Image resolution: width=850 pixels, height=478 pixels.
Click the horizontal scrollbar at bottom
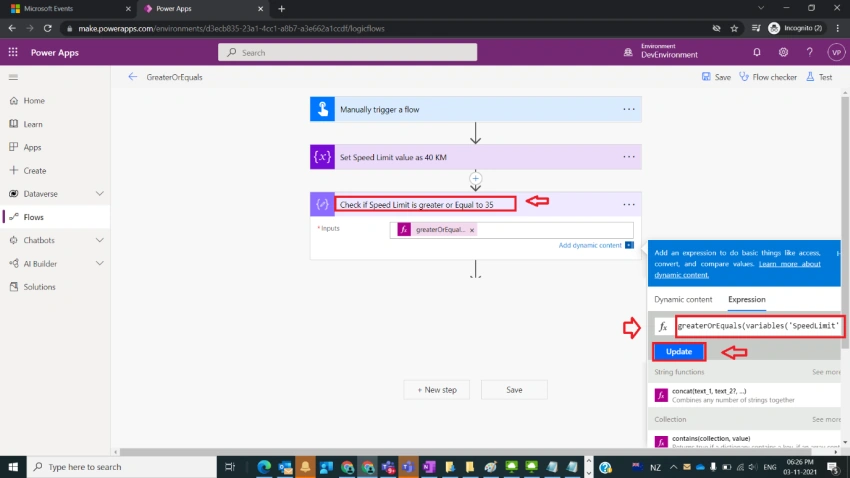click(465, 451)
